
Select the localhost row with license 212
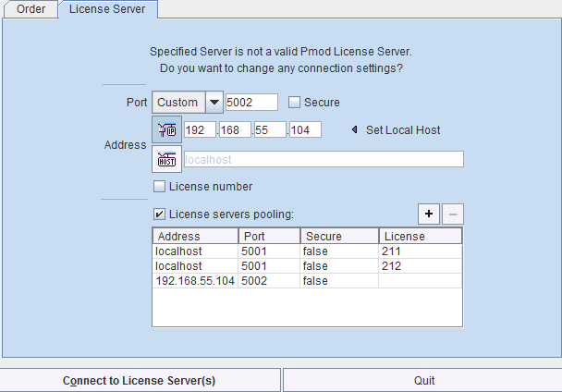point(308,265)
